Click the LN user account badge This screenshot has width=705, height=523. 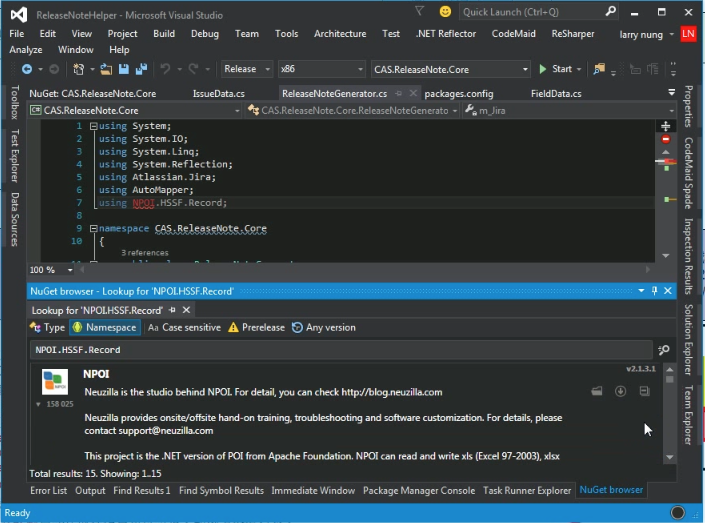pos(688,34)
